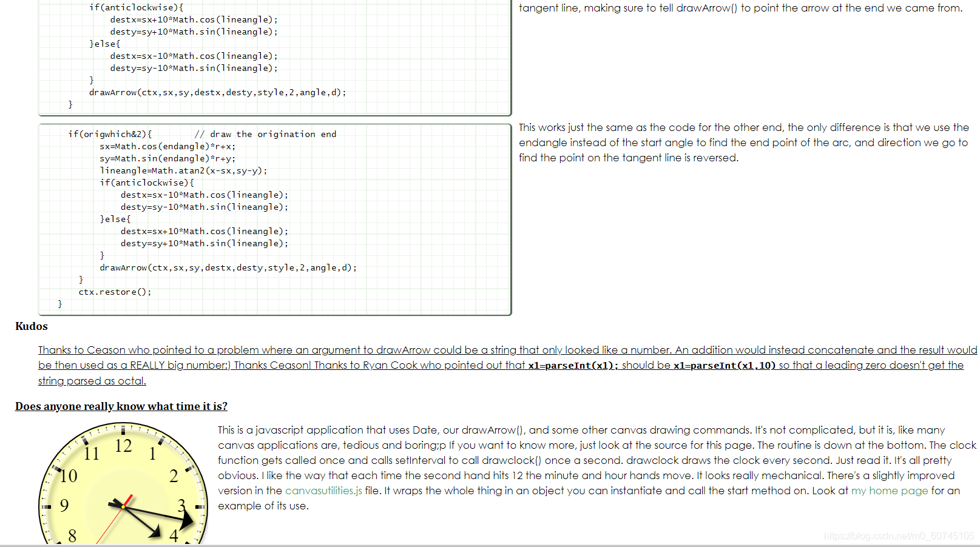This screenshot has width=980, height=547.
Task: Click 'lineangle=Math.atan2(x-sx,sy-y);' code line
Action: (183, 170)
